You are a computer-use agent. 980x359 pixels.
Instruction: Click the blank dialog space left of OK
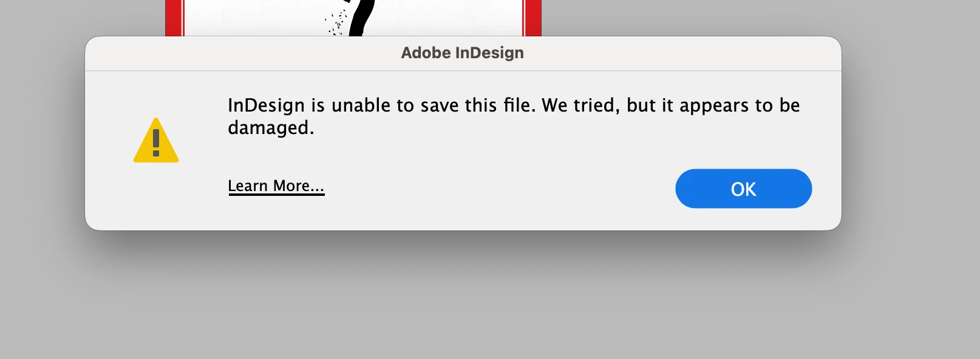tap(498, 189)
